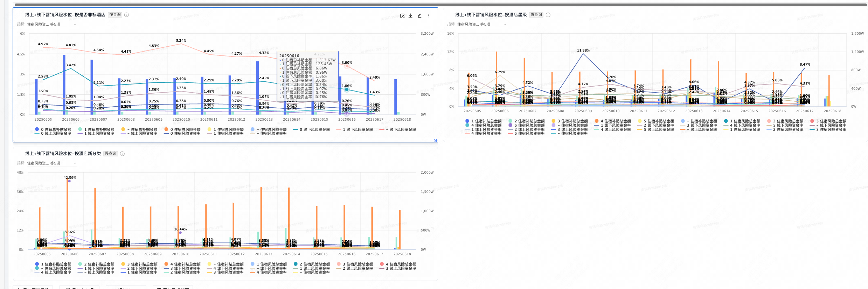Expand 指标 dropdown in 酒店新分类 chart
The image size is (868, 289).
point(52,163)
